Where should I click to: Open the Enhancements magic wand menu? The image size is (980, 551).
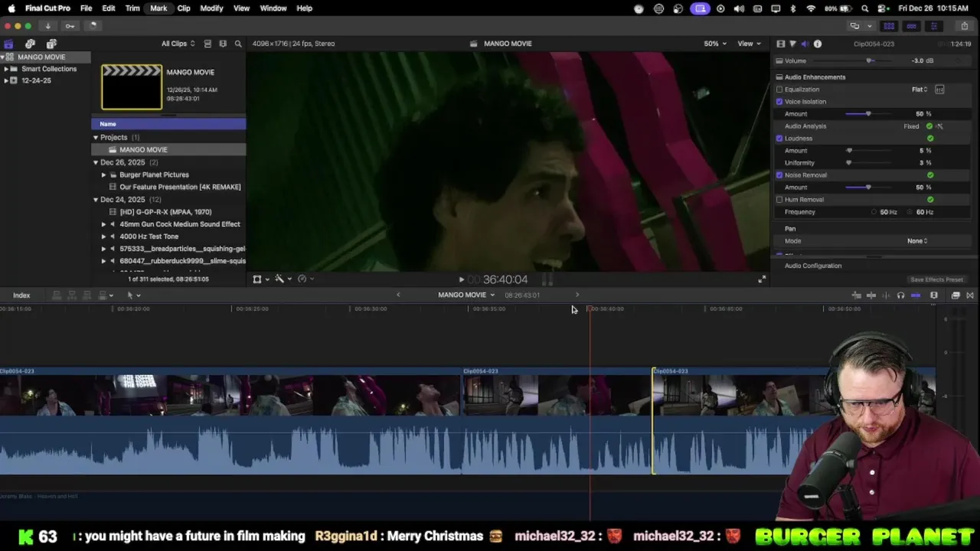click(x=283, y=279)
